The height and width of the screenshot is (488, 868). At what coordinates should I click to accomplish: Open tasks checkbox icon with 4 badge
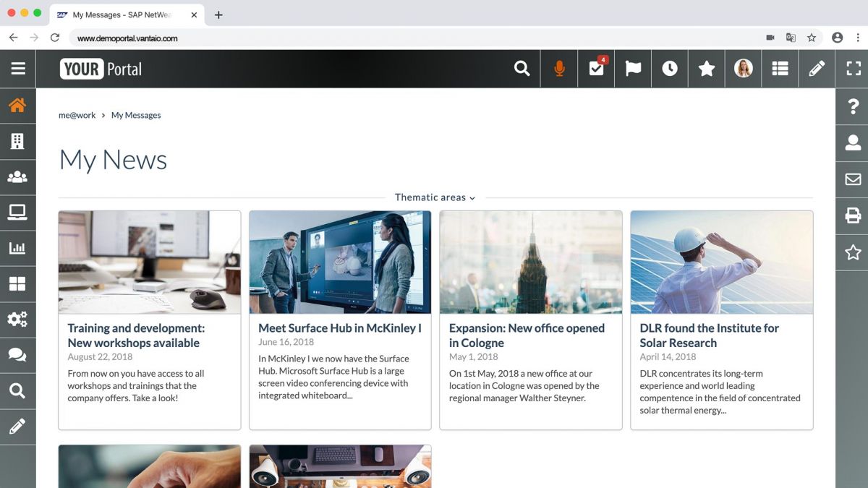pyautogui.click(x=597, y=67)
